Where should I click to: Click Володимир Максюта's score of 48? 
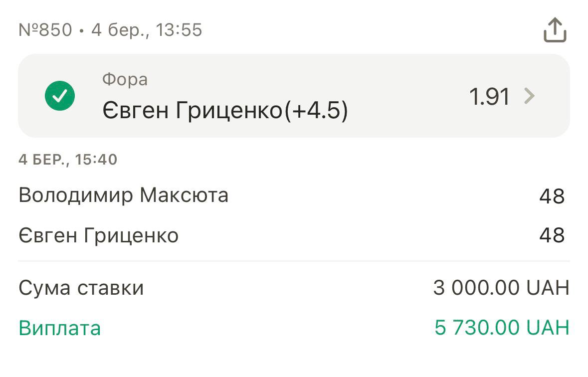pos(552,196)
